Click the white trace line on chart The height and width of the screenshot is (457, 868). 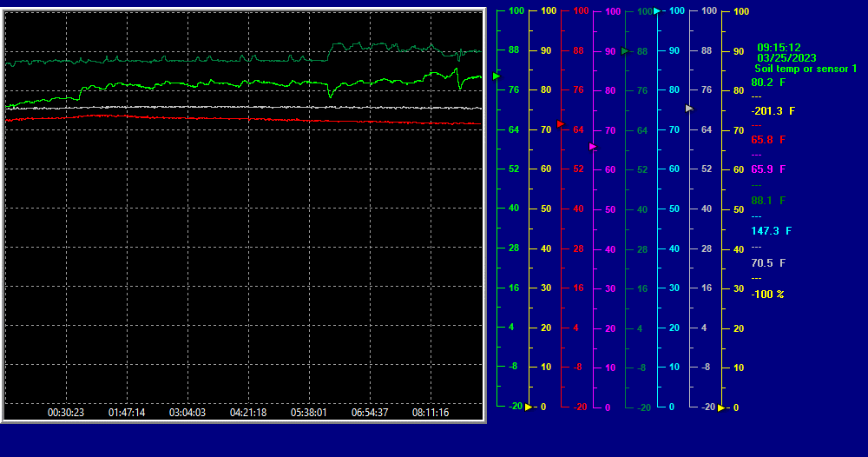click(244, 107)
